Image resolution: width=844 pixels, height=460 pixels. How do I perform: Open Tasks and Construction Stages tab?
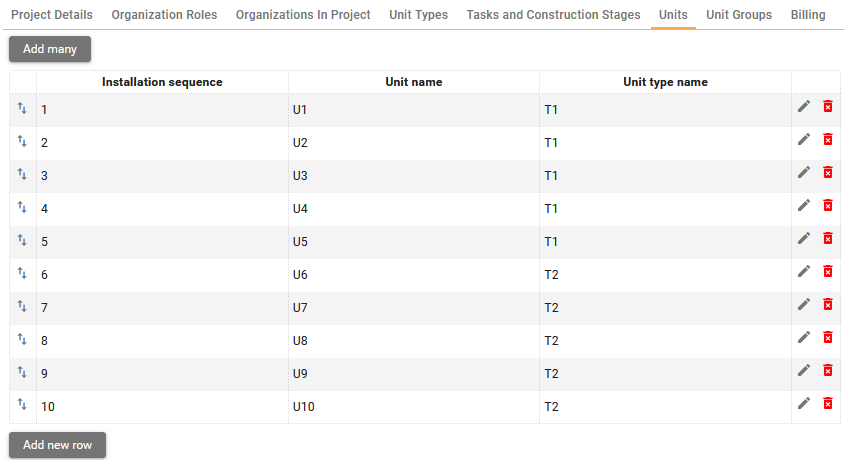click(x=553, y=15)
